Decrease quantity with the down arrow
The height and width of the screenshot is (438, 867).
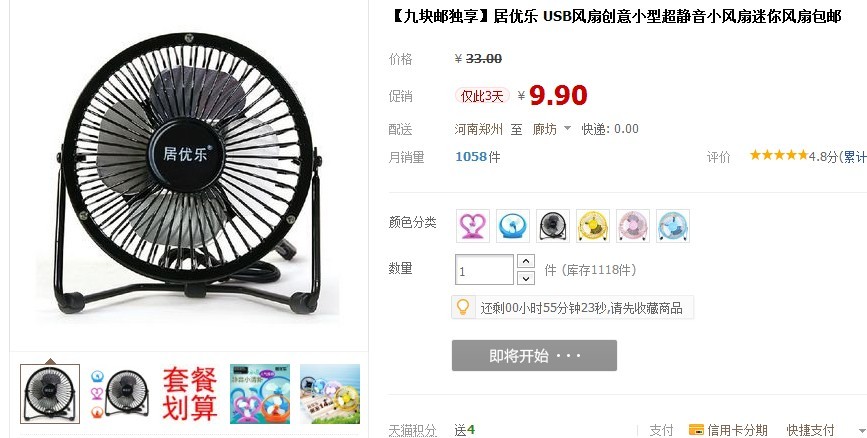[525, 278]
